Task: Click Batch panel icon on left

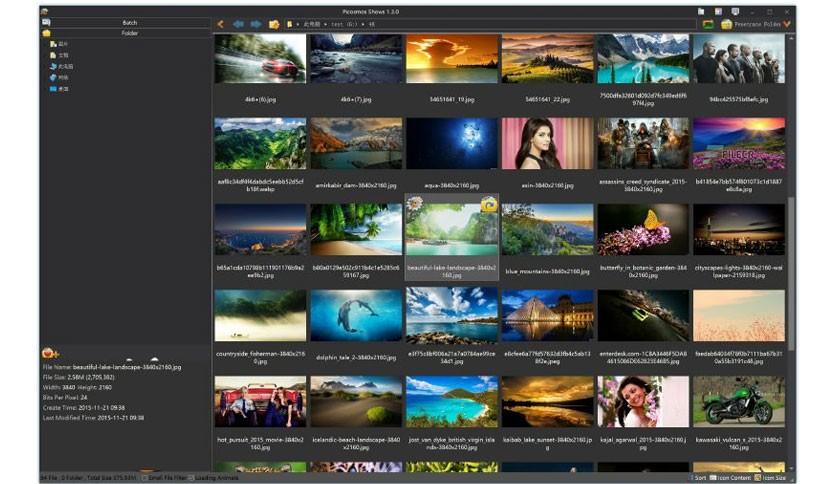Action: tap(46, 22)
